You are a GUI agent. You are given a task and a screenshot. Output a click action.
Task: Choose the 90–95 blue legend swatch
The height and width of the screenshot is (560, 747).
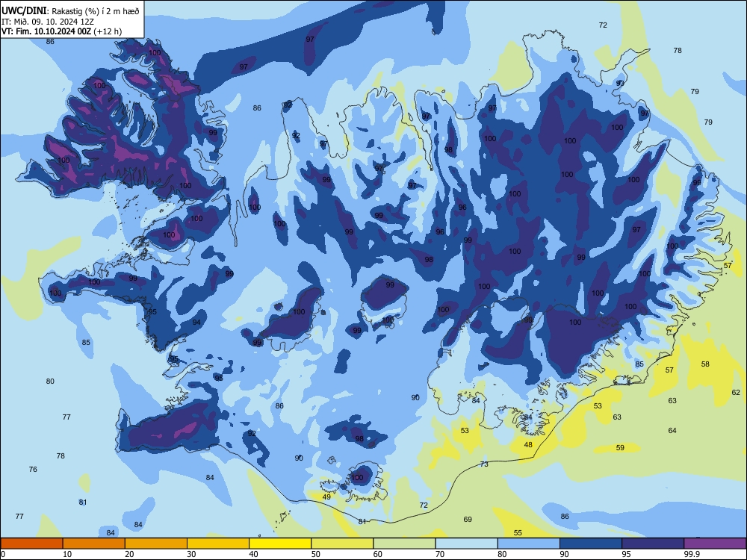coord(591,544)
